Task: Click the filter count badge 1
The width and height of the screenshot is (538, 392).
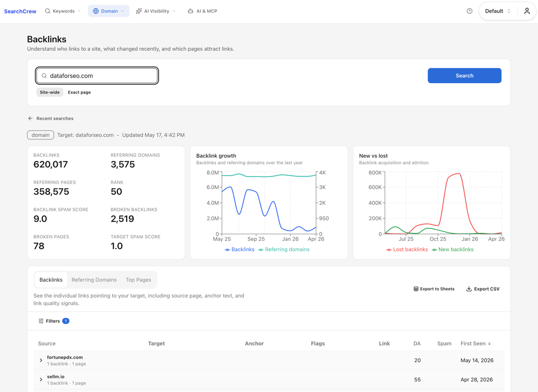Action: pos(66,321)
